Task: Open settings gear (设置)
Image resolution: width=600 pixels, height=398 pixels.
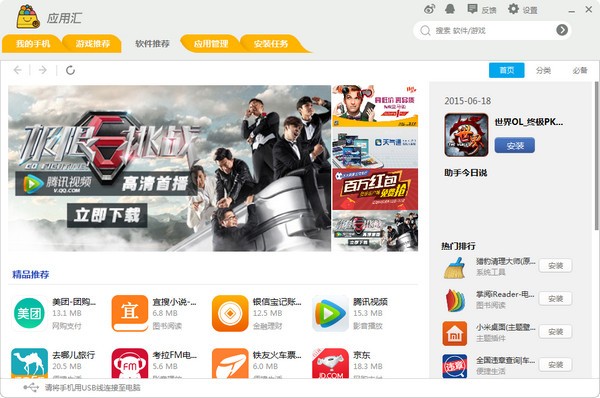Action: [x=514, y=9]
